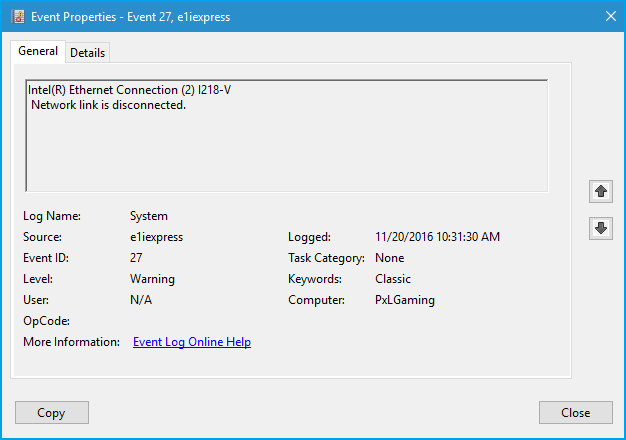Click the Logged date and time value
Viewport: 626px width, 440px height.
[437, 237]
